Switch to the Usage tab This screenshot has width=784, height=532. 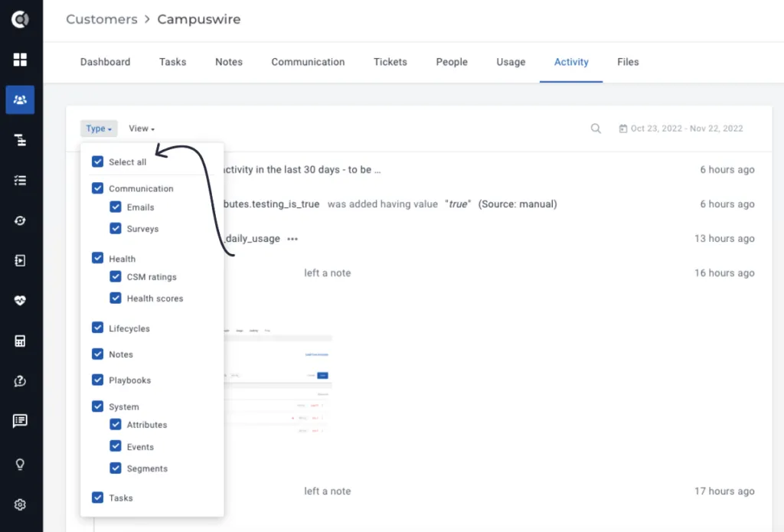point(511,62)
